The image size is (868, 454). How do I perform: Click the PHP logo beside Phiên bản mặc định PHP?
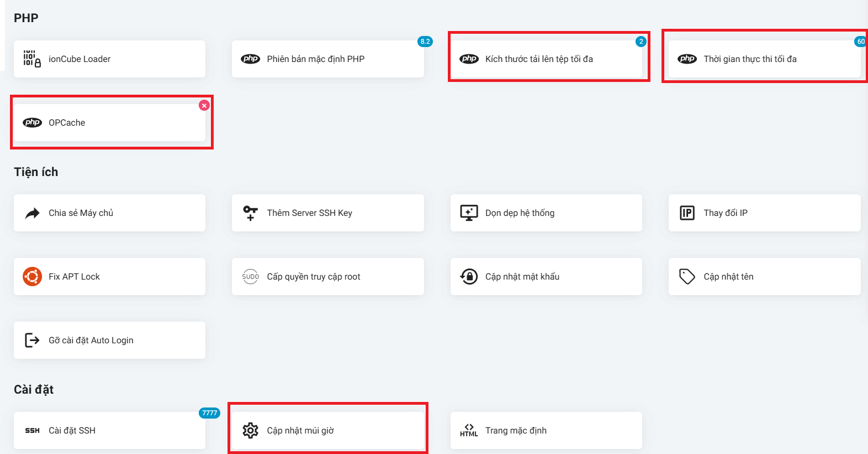[250, 59]
